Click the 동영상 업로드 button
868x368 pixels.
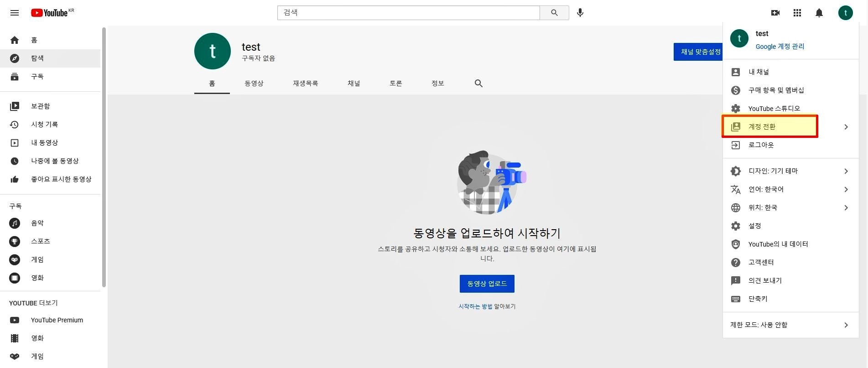click(x=487, y=284)
